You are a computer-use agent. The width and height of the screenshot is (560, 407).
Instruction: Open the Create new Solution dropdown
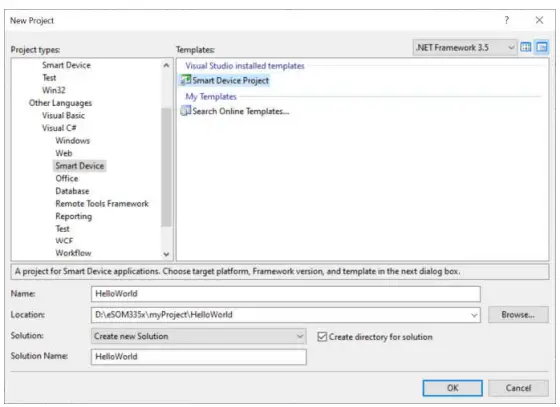199,336
